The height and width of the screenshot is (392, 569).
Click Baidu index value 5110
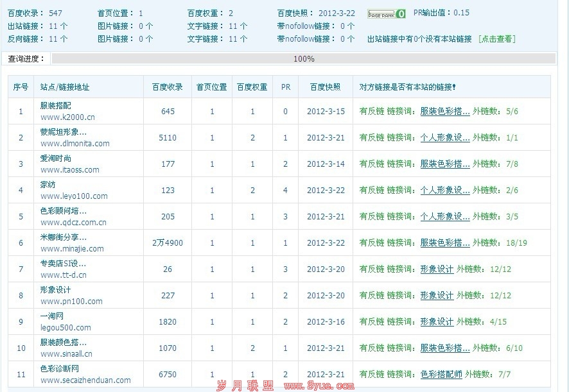click(167, 138)
